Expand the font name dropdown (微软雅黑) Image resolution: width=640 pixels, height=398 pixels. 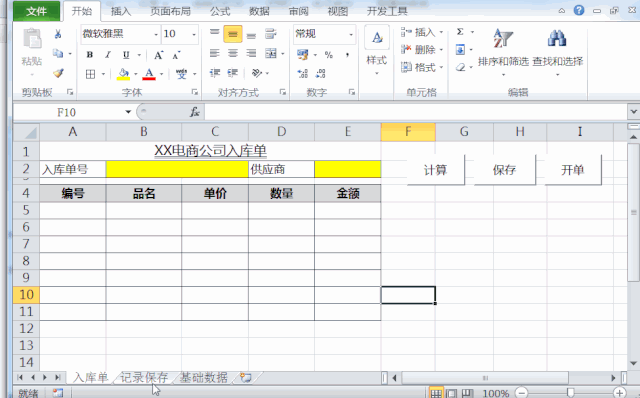tap(156, 34)
